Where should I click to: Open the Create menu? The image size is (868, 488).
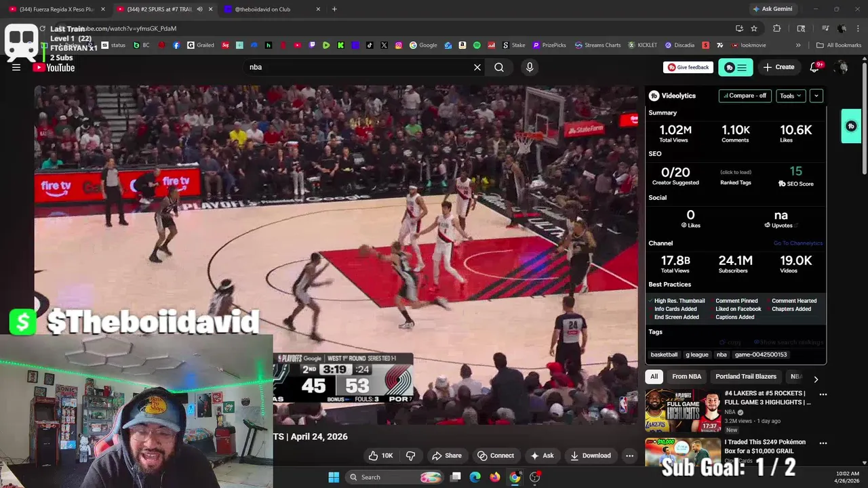778,67
